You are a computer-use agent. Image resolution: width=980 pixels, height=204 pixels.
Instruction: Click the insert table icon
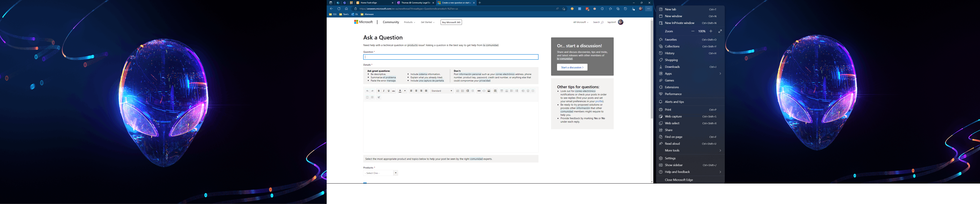pos(495,91)
